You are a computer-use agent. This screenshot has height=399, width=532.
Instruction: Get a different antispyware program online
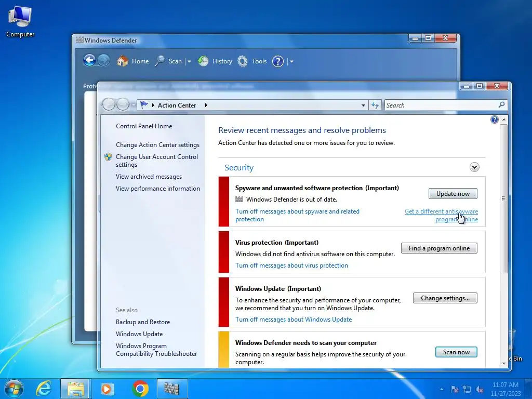coord(442,215)
